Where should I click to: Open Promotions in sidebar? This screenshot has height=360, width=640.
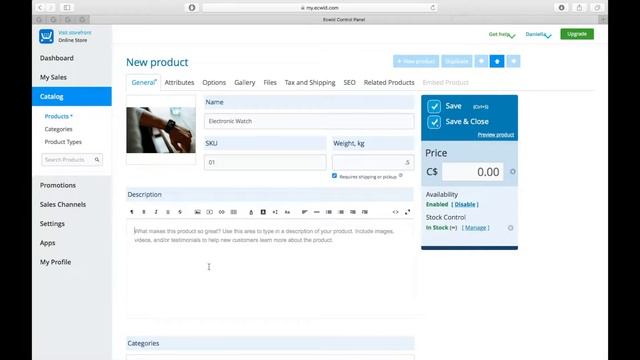pyautogui.click(x=58, y=185)
